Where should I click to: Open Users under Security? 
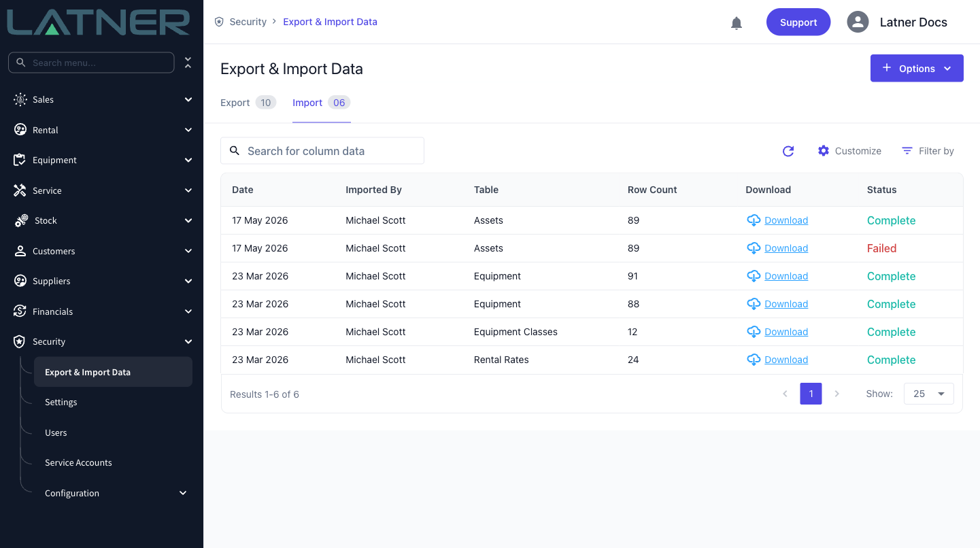pos(56,432)
